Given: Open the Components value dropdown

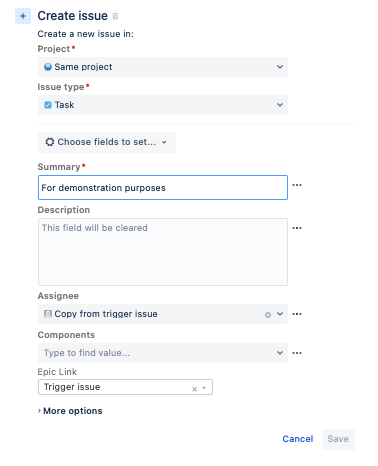Looking at the screenshot, I should (x=163, y=353).
